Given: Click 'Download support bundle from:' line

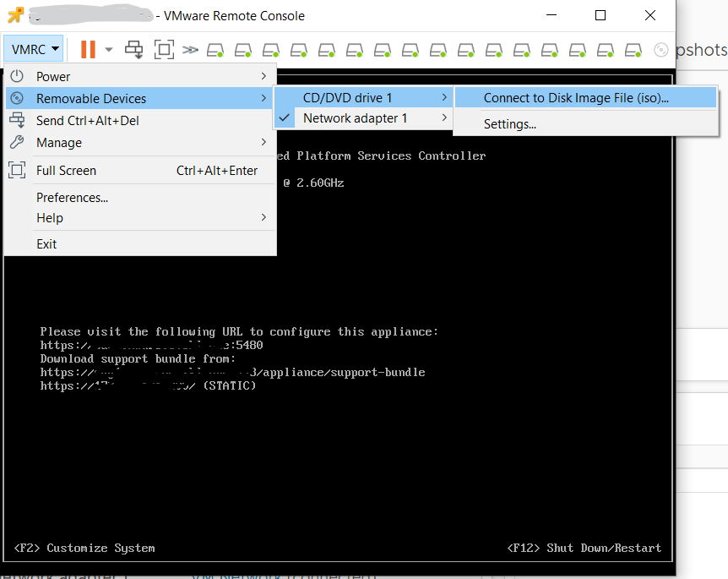Looking at the screenshot, I should coord(138,358).
